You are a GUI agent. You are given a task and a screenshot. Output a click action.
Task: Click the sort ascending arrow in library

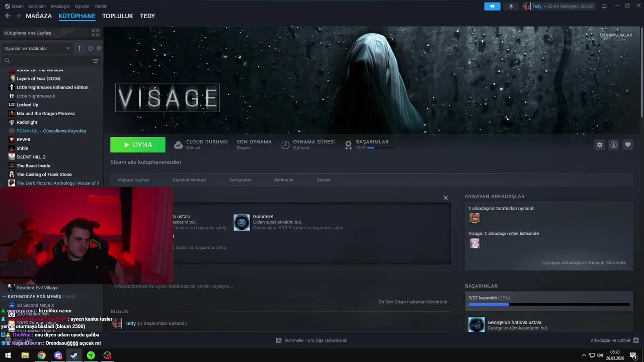click(79, 48)
